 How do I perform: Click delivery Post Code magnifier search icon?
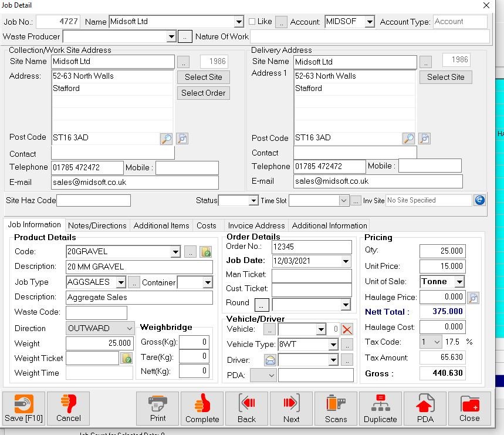pyautogui.click(x=408, y=139)
